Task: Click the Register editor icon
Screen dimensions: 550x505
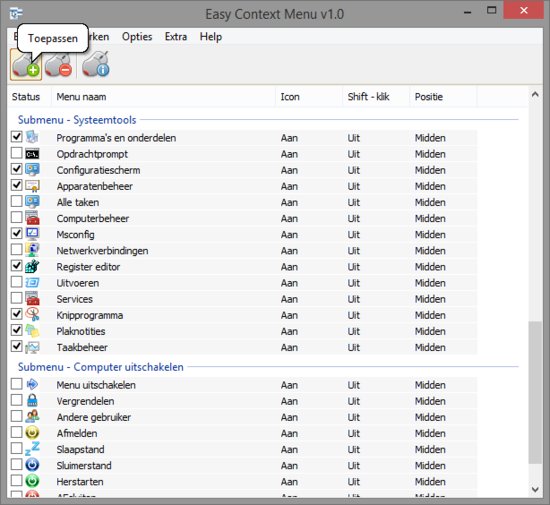Action: pos(32,267)
